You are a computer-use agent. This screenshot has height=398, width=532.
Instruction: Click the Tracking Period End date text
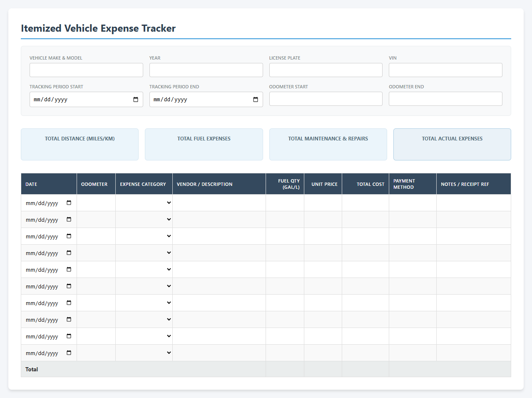[x=170, y=100]
